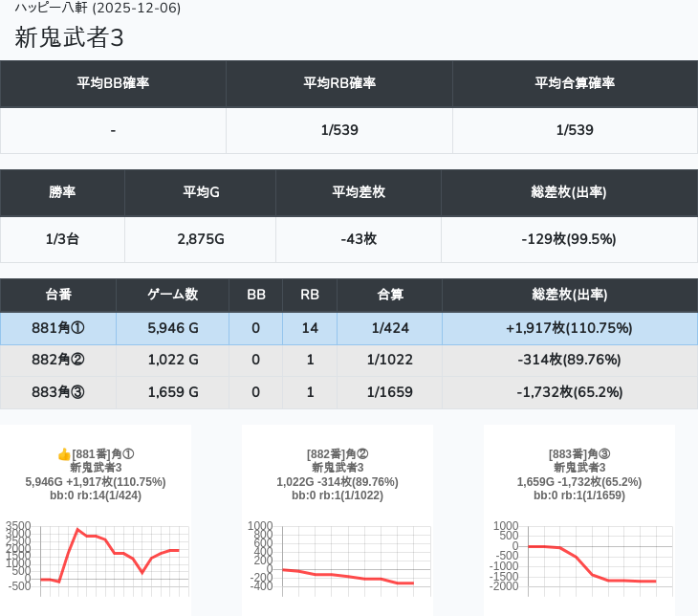This screenshot has height=616, width=698.
Task: Click the +1,917枚(110.75%) result cell
Action: pyautogui.click(x=569, y=328)
